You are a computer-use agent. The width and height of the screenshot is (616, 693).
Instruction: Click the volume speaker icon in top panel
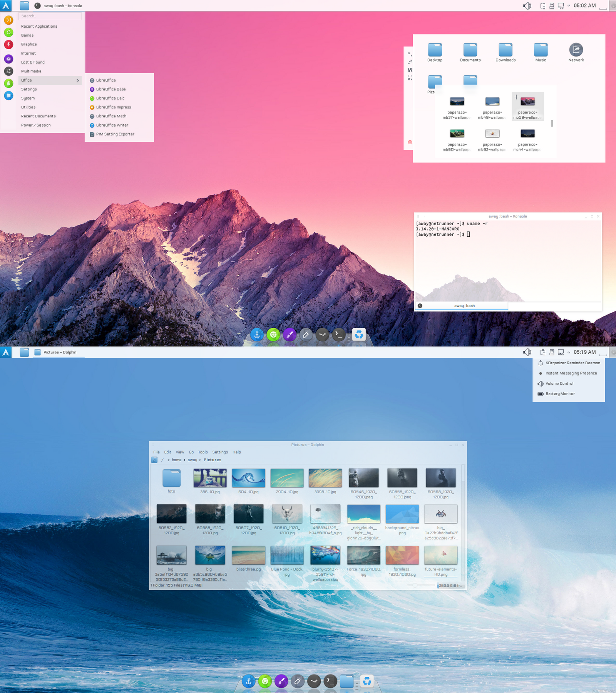tap(527, 5)
